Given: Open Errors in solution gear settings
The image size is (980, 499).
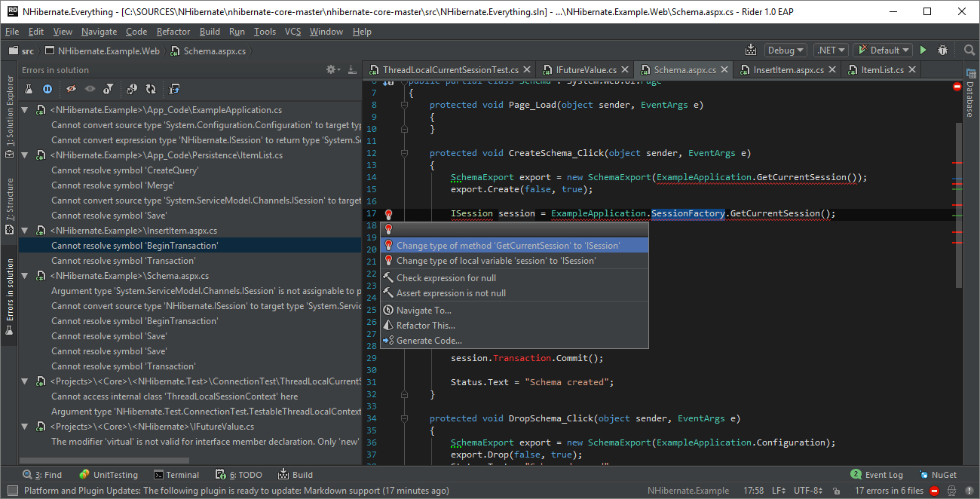Looking at the screenshot, I should coord(331,70).
